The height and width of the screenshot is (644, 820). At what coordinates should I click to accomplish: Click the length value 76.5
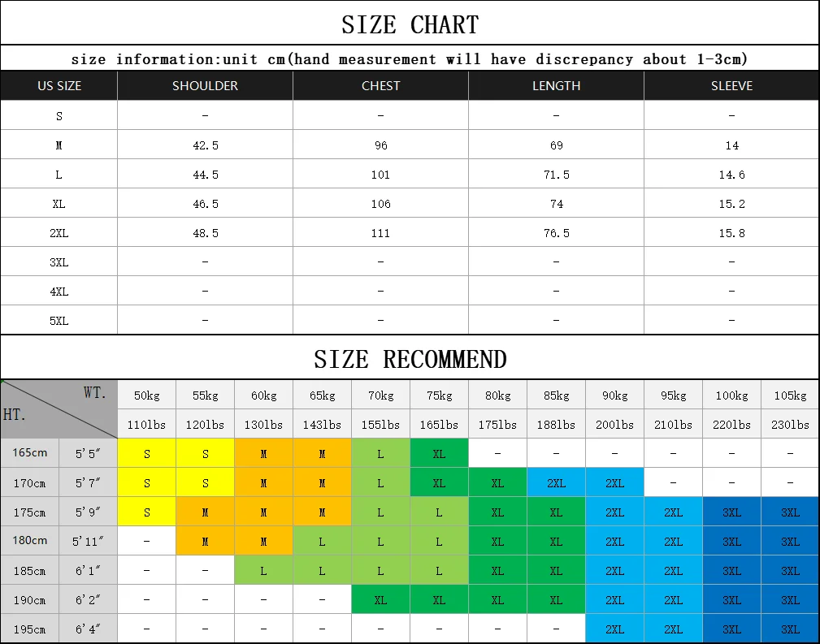pyautogui.click(x=557, y=233)
